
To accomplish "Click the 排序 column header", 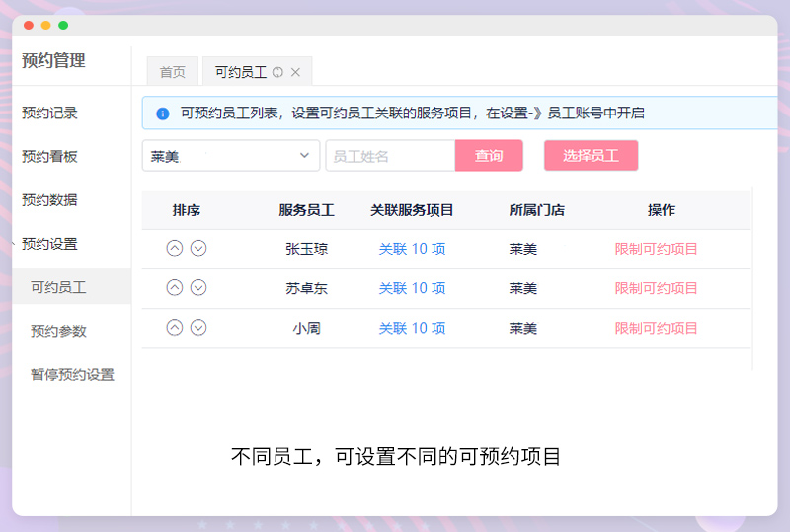I will (x=187, y=210).
